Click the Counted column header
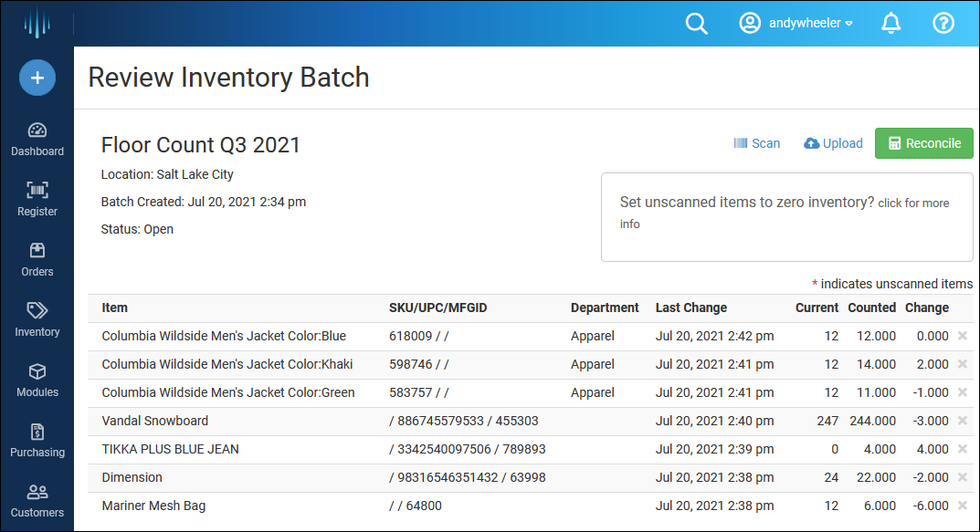Image resolution: width=980 pixels, height=532 pixels. coord(871,308)
